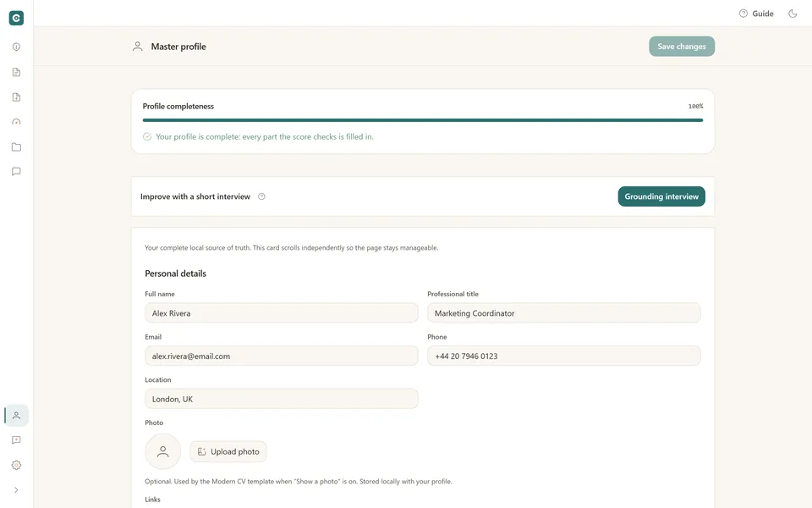
Task: Click the Full name input field
Action: coord(281,313)
